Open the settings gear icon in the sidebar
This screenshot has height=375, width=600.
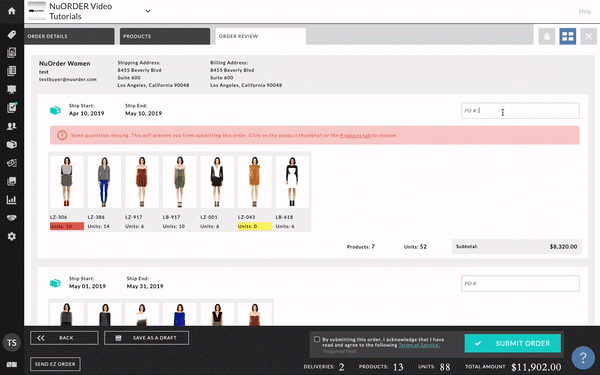click(x=11, y=236)
